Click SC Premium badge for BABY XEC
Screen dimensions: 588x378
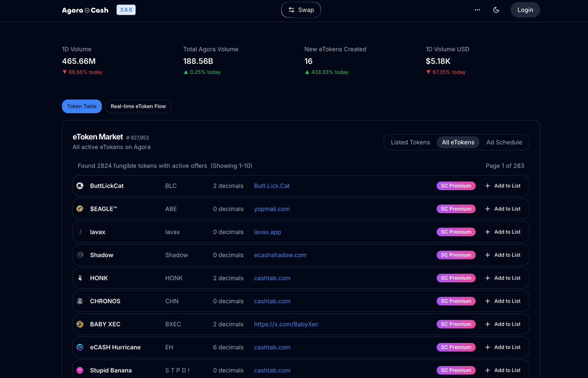click(x=456, y=324)
